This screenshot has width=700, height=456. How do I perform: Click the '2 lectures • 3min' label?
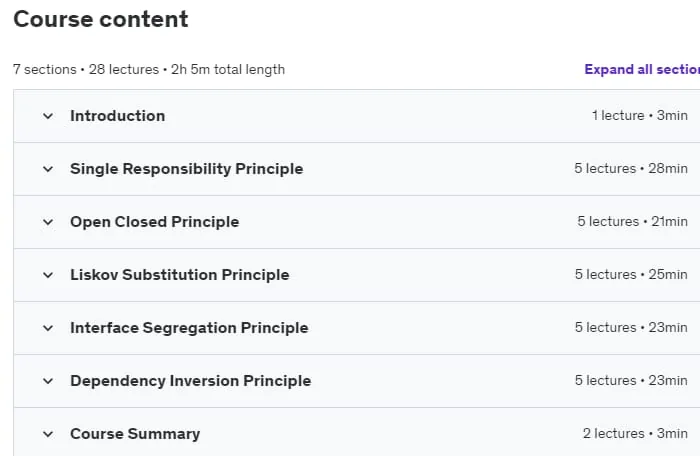(635, 434)
